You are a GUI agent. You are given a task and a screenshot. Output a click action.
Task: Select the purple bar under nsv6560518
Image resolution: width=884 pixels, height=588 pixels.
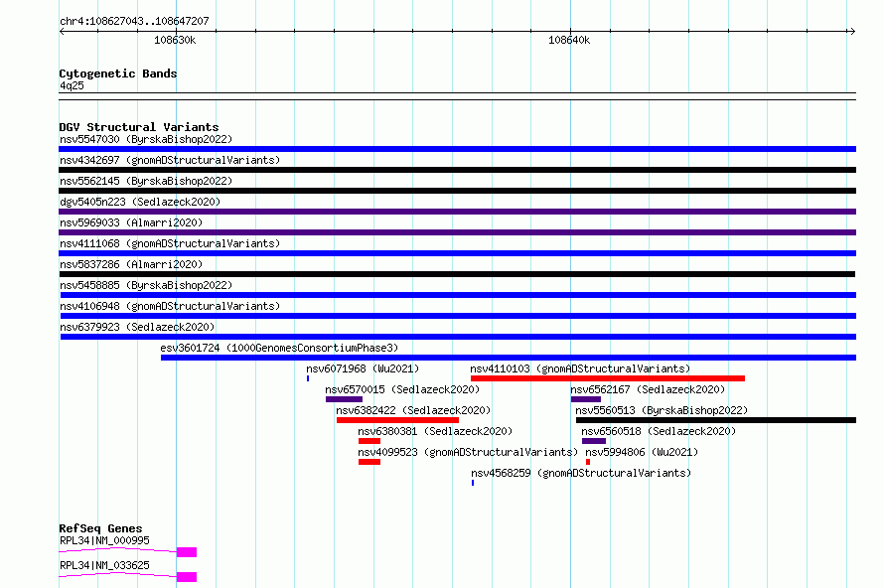594,441
